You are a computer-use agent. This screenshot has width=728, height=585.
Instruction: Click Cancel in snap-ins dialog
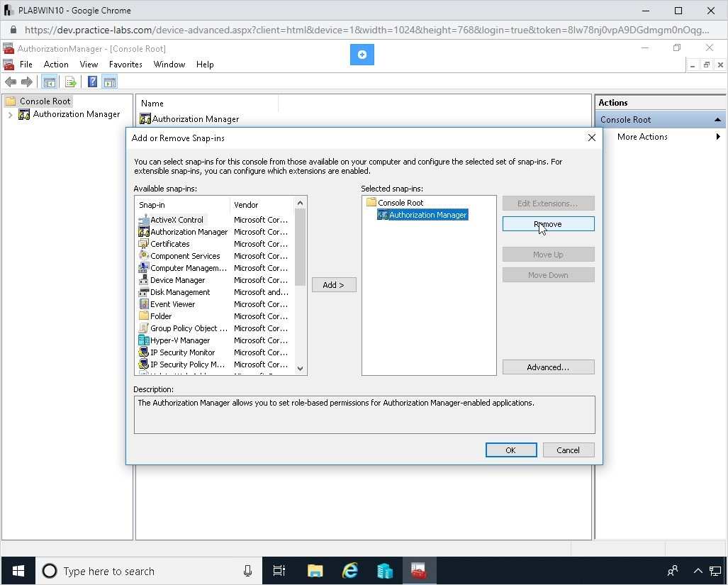click(x=569, y=450)
